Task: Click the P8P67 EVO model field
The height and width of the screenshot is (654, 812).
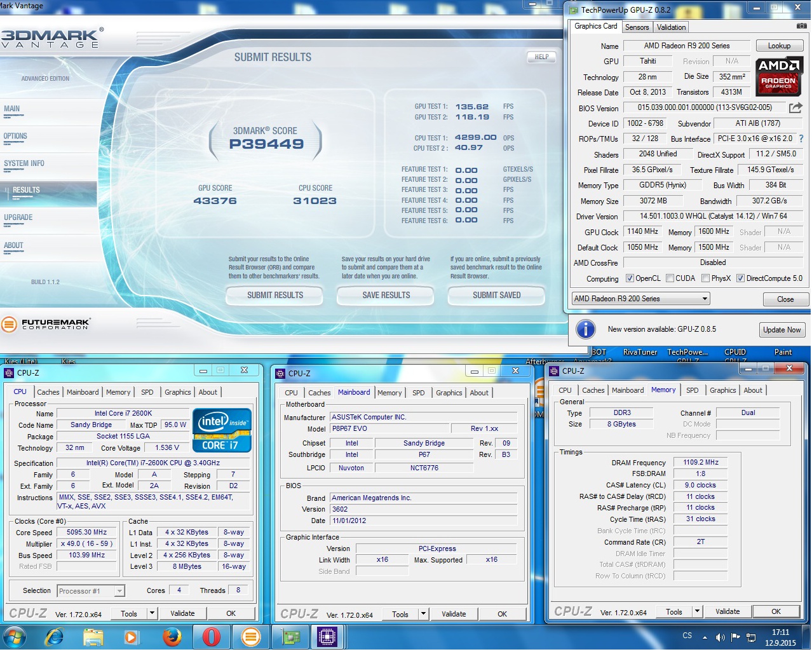Action: [389, 429]
